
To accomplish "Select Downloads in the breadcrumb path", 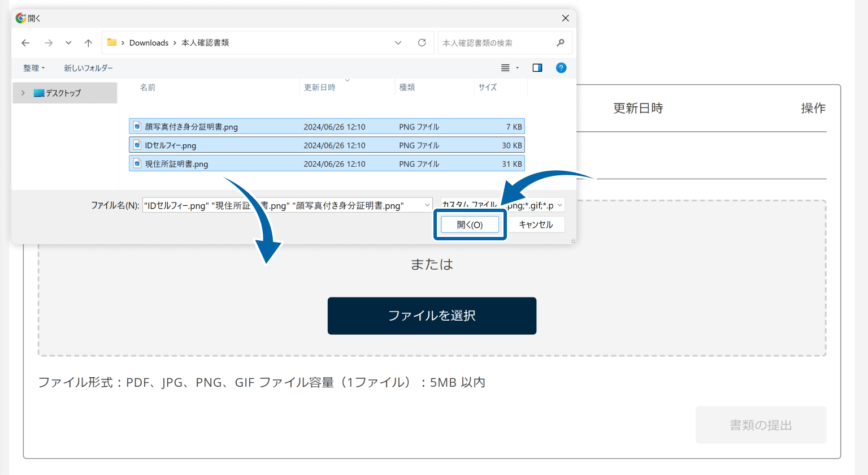I will [149, 43].
